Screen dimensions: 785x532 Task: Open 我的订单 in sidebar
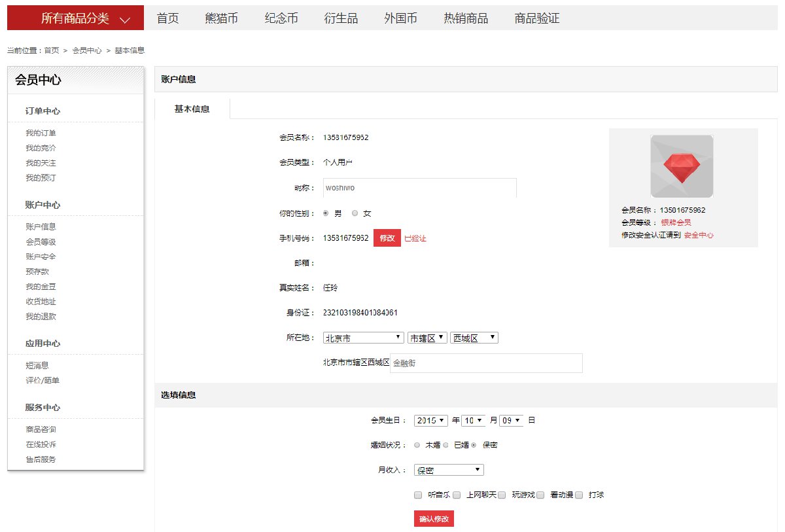[x=41, y=133]
